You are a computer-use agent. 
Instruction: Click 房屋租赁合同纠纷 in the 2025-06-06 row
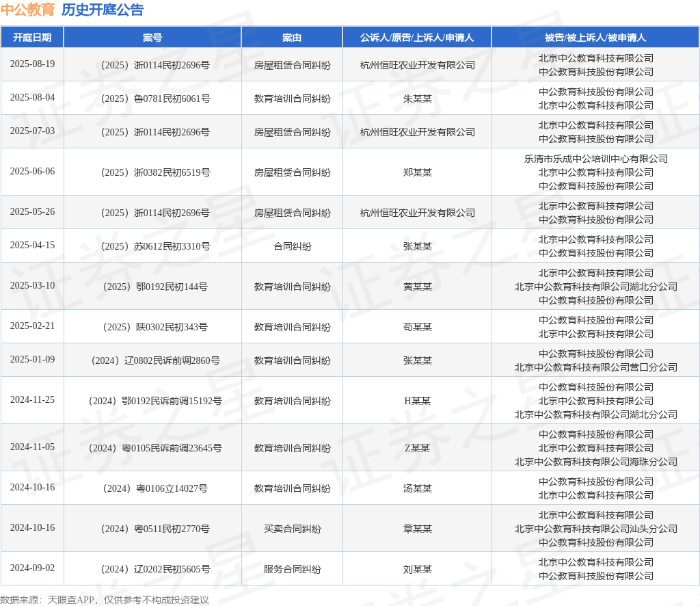[293, 172]
